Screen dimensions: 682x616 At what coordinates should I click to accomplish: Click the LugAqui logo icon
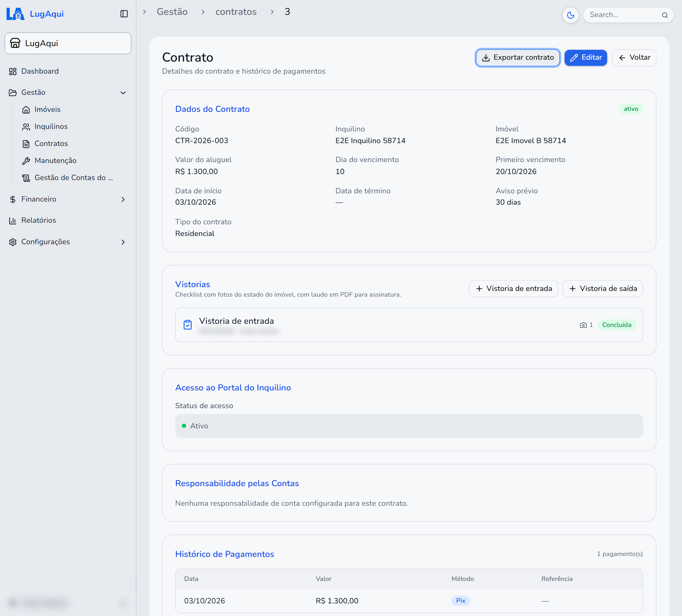click(15, 14)
